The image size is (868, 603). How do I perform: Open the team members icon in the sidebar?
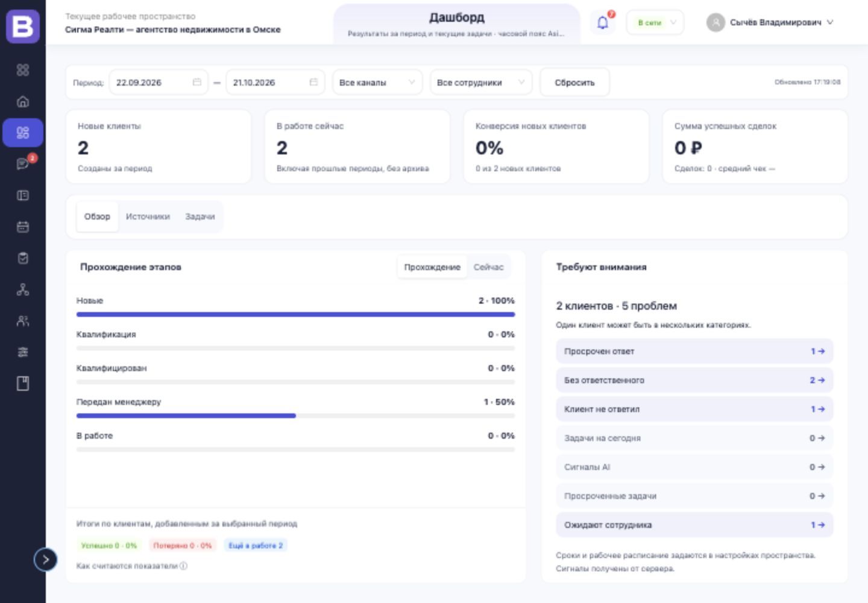(23, 321)
